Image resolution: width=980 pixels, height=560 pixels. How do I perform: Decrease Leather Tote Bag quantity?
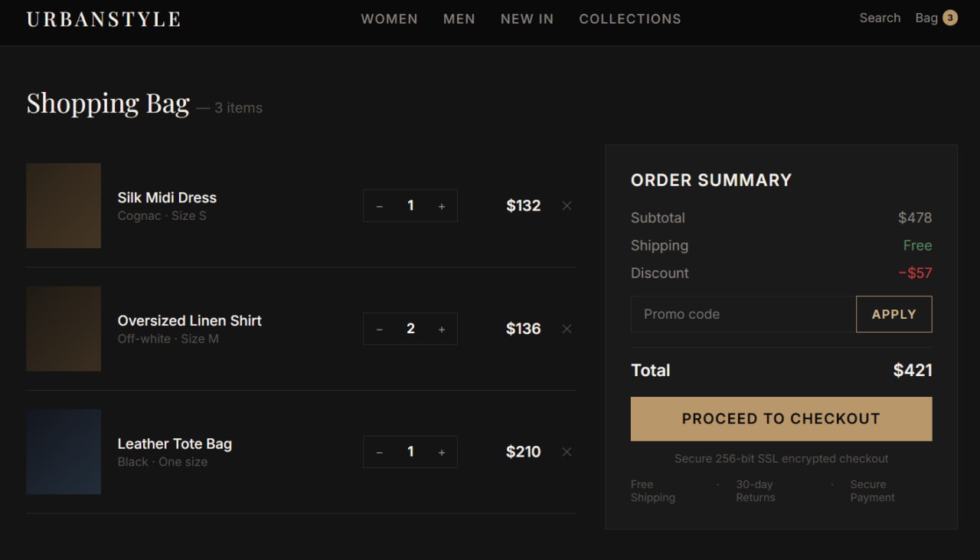379,453
